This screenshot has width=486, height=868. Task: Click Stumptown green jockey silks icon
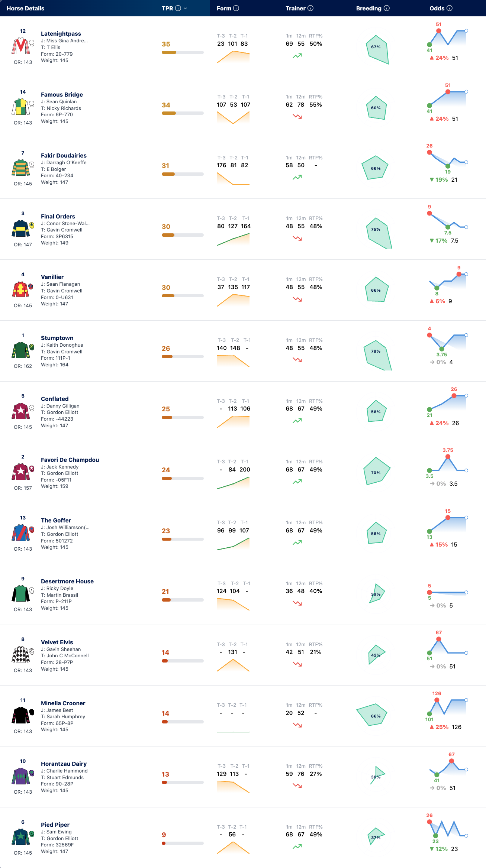[21, 350]
